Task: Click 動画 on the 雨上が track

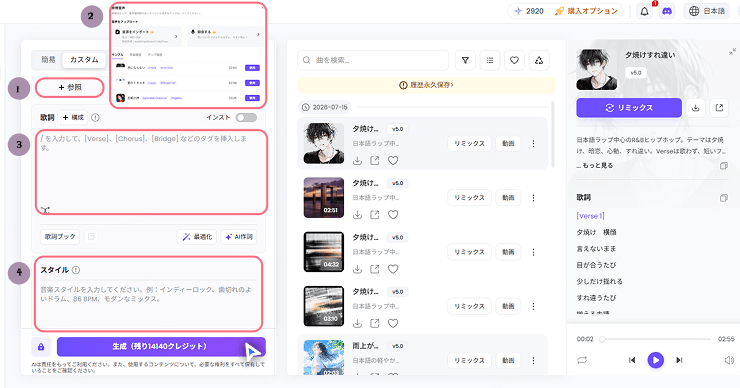Action: tap(508, 361)
